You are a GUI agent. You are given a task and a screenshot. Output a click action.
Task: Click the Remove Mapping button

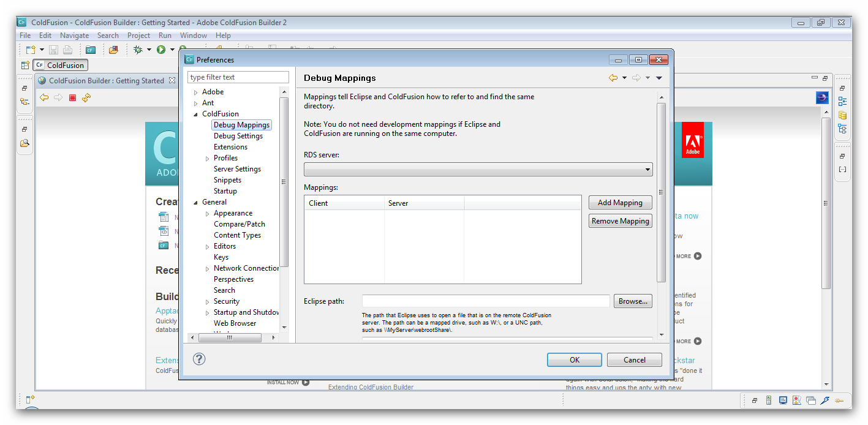621,221
